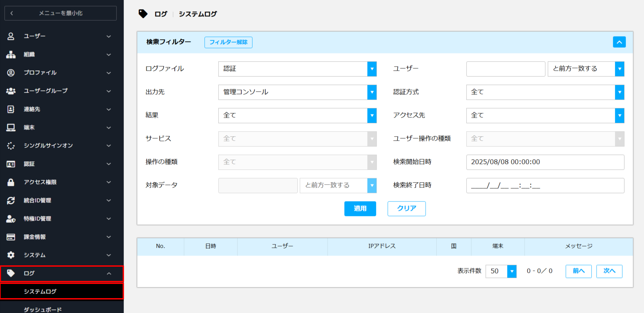The width and height of the screenshot is (644, 313).
Task: Click the クリア button
Action: click(406, 209)
